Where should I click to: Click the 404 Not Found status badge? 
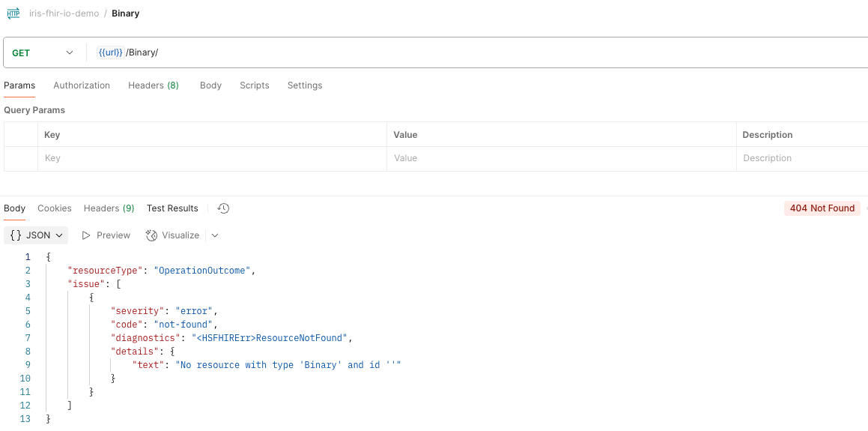822,208
